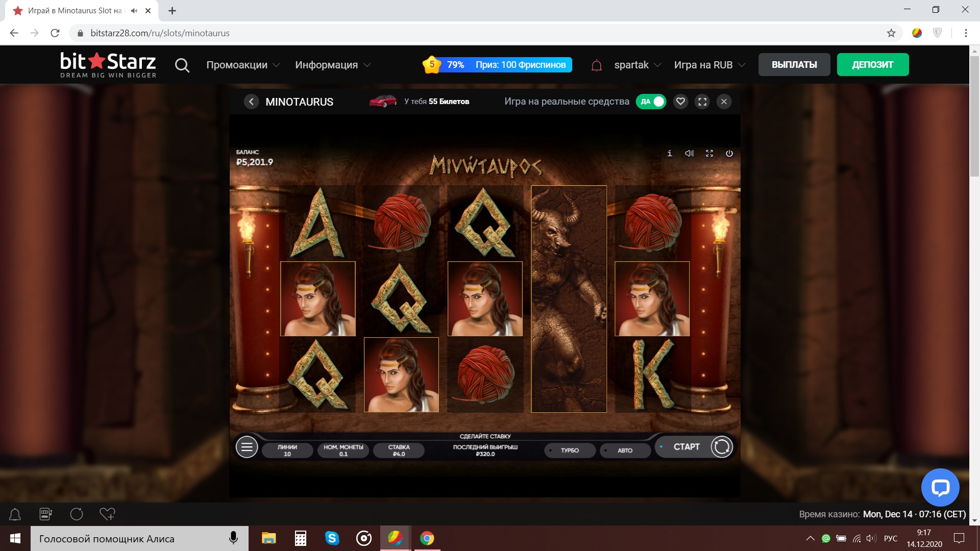
Task: Click the BitStarz logo
Action: [108, 65]
